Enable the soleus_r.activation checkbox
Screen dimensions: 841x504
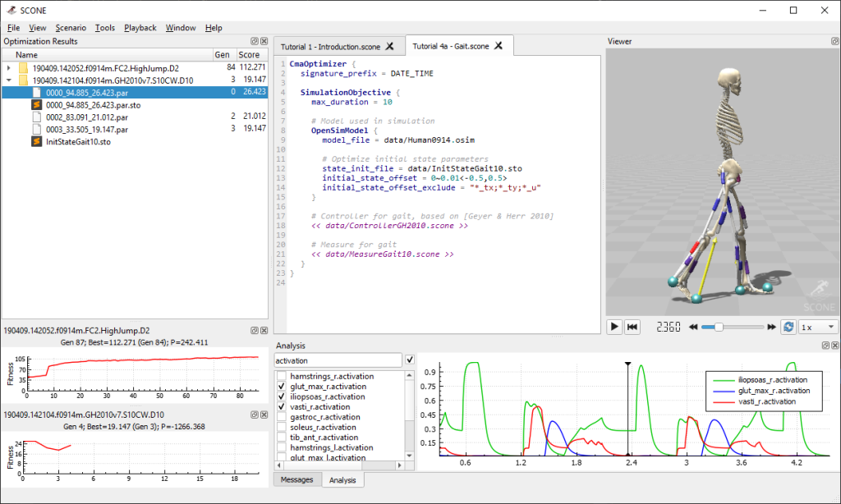[x=283, y=428]
